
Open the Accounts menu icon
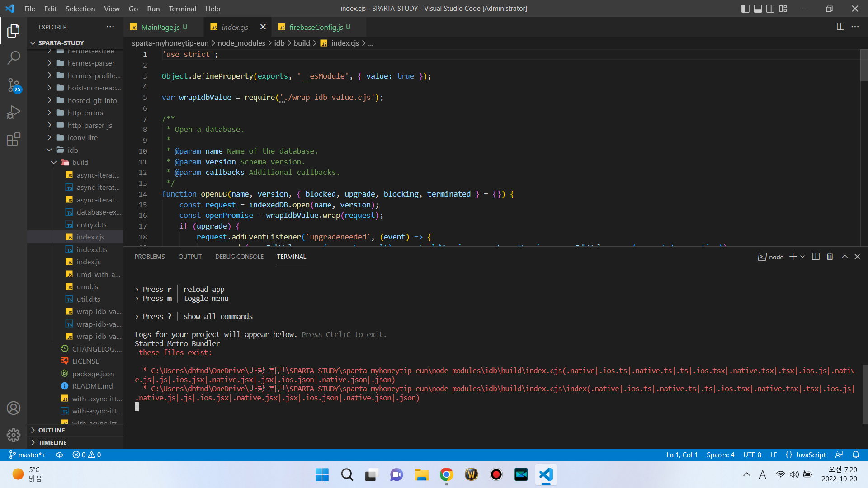pos(14,408)
